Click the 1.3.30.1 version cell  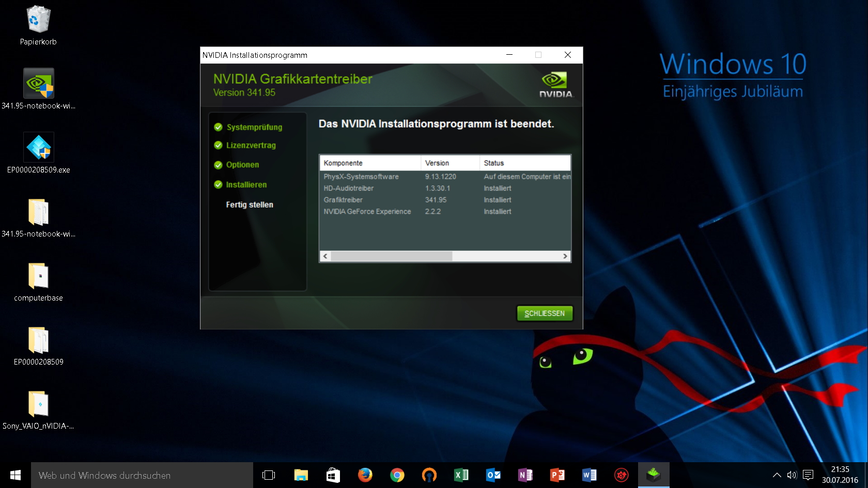tap(438, 188)
